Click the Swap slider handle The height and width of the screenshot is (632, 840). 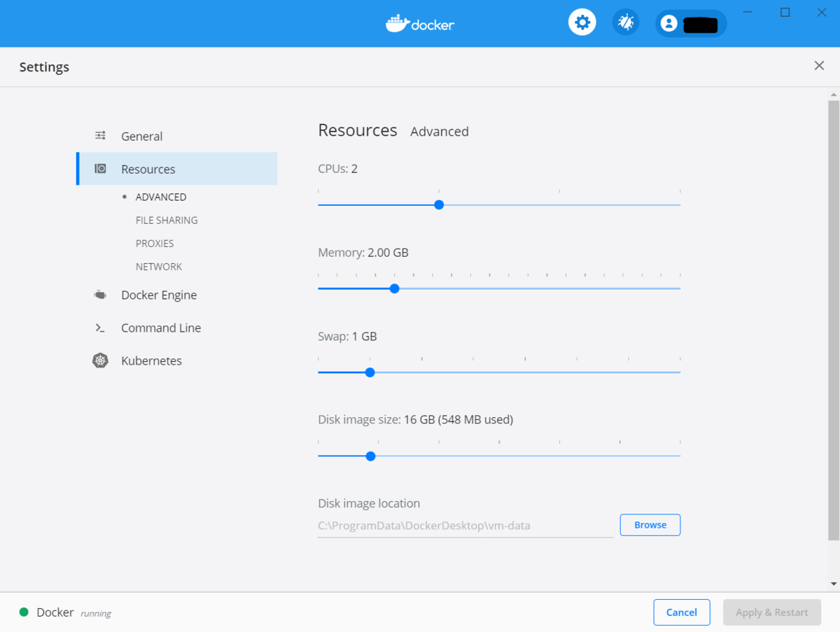click(x=370, y=372)
